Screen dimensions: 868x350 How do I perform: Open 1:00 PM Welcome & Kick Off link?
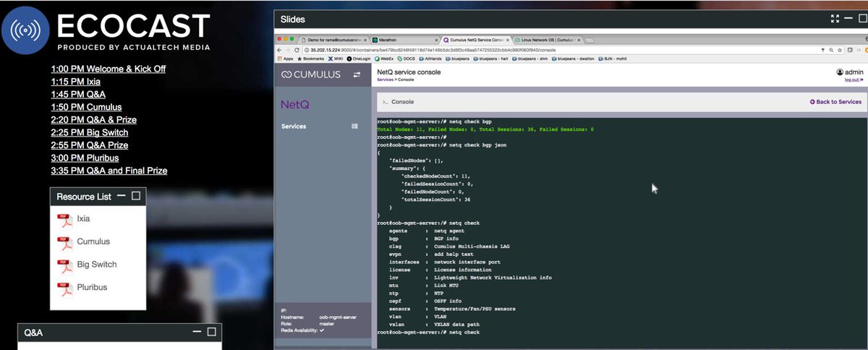109,69
